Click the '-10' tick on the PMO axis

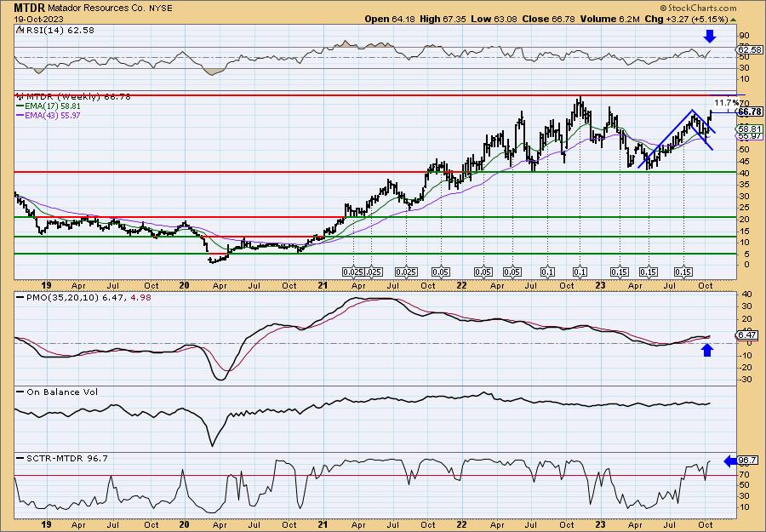[x=746, y=355]
